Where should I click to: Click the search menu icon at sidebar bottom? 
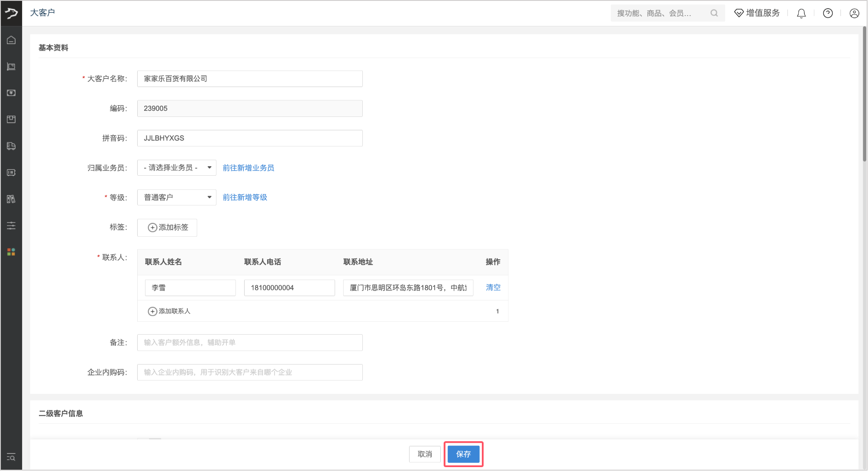pos(11,457)
